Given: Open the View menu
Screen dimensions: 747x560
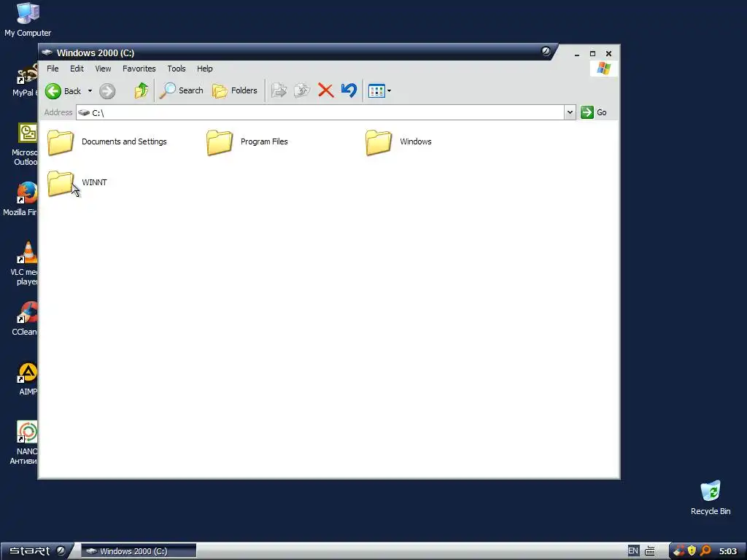Looking at the screenshot, I should pos(103,69).
